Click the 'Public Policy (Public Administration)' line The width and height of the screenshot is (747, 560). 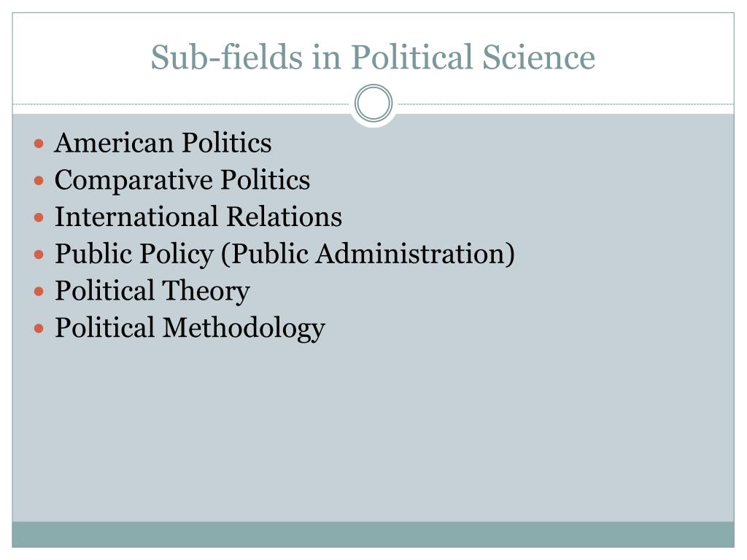(x=285, y=254)
